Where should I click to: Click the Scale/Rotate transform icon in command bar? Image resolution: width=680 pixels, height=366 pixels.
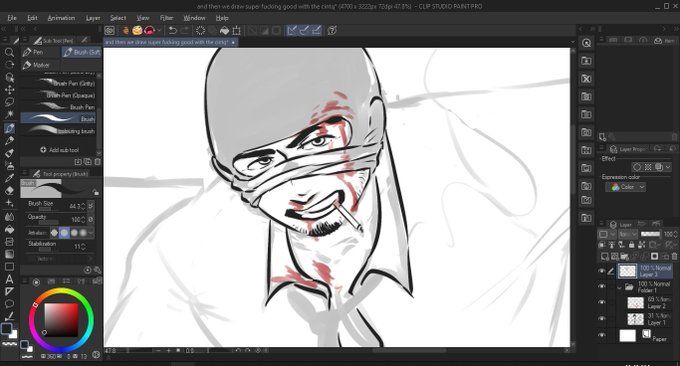pos(236,30)
